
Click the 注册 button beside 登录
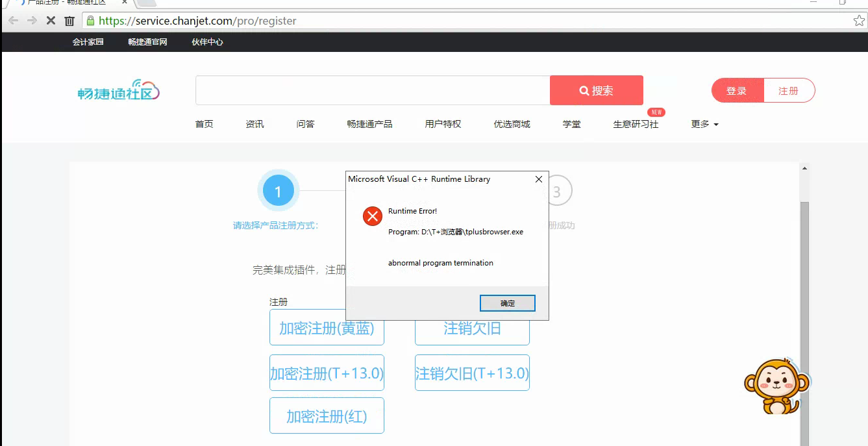point(789,91)
